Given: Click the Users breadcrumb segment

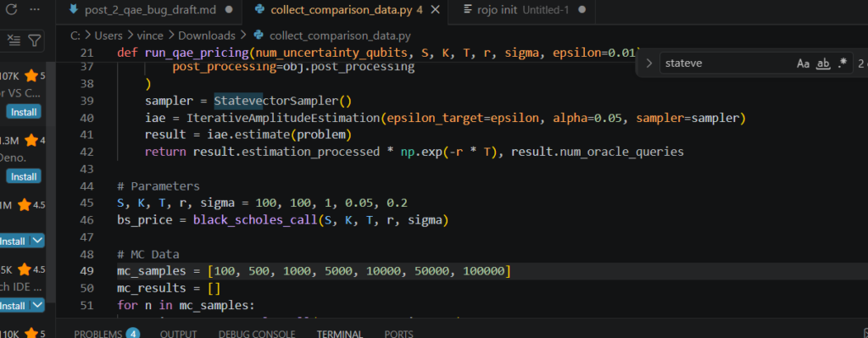Looking at the screenshot, I should pyautogui.click(x=108, y=36).
